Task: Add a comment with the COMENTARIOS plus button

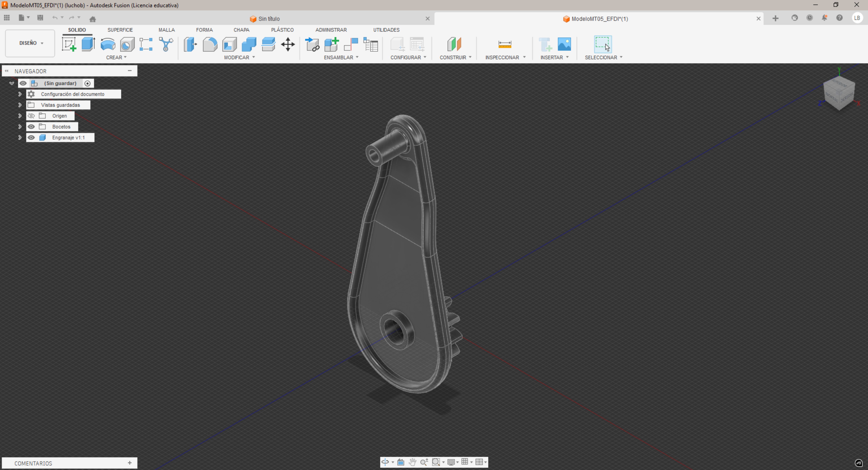Action: [130, 463]
